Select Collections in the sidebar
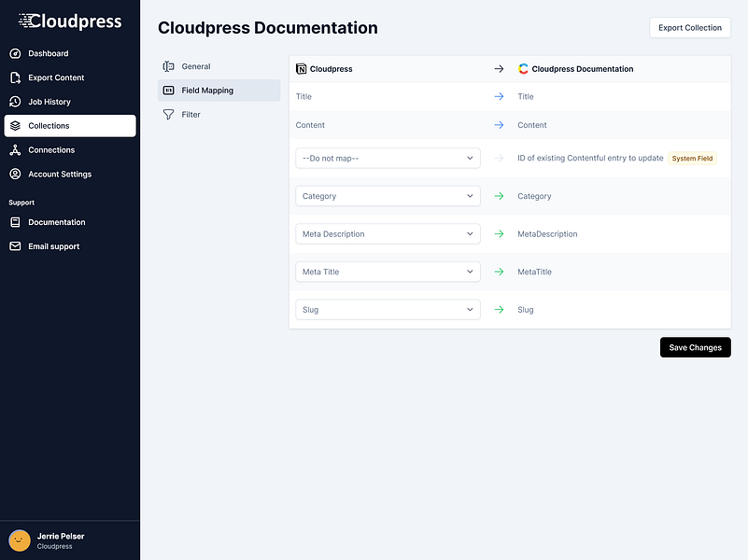The height and width of the screenshot is (560, 748). click(x=70, y=126)
